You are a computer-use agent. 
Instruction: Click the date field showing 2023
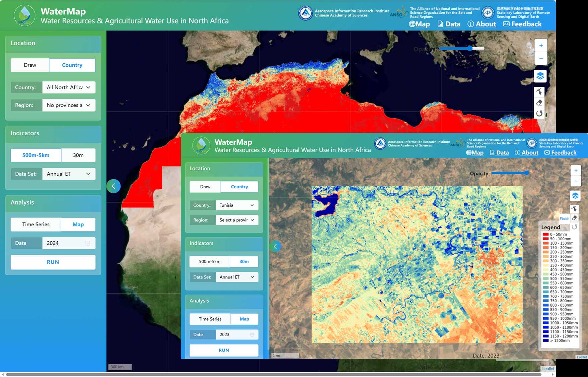tap(234, 334)
